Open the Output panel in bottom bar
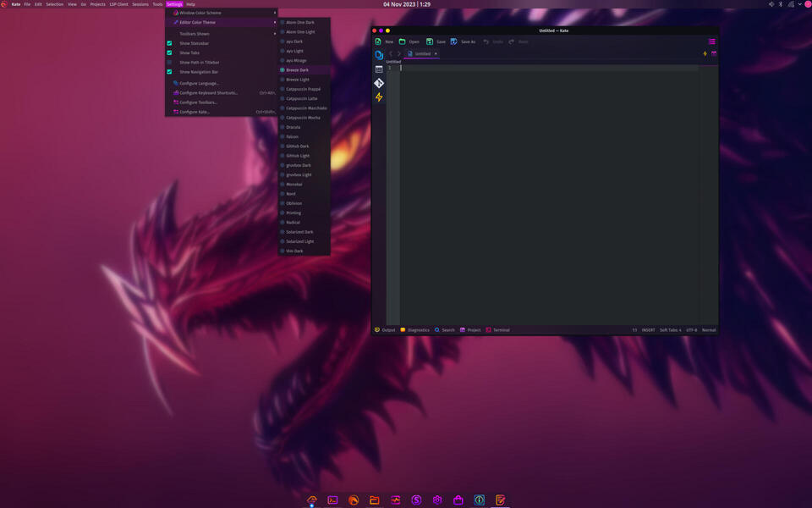Screen dimensions: 812x508 pos(385,329)
